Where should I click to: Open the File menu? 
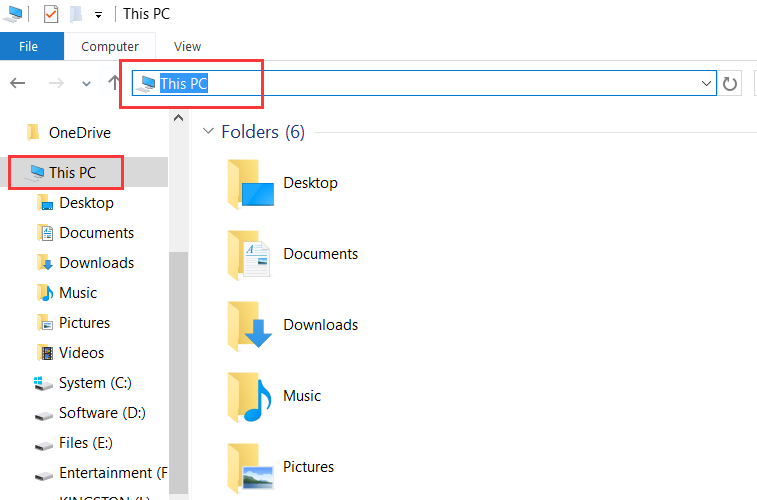coord(29,46)
